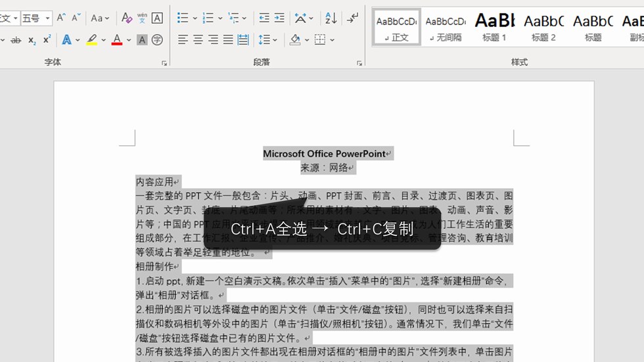Apply the enclosed character icon

[157, 40]
